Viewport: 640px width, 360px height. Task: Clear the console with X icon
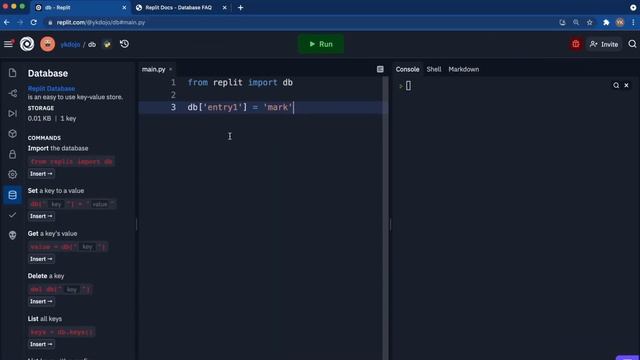627,85
